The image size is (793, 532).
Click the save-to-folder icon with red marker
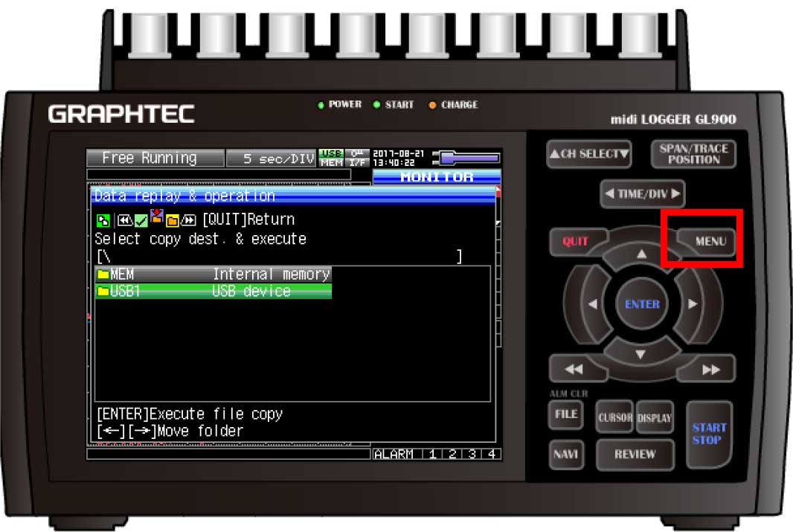tap(157, 217)
